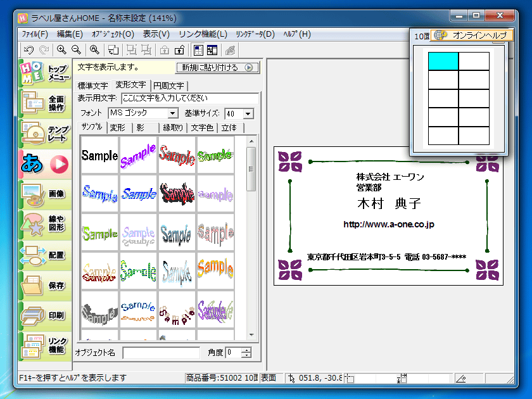The image size is (532, 399).
Task: Select the 木村 典子 name text on card
Action: pos(389,203)
